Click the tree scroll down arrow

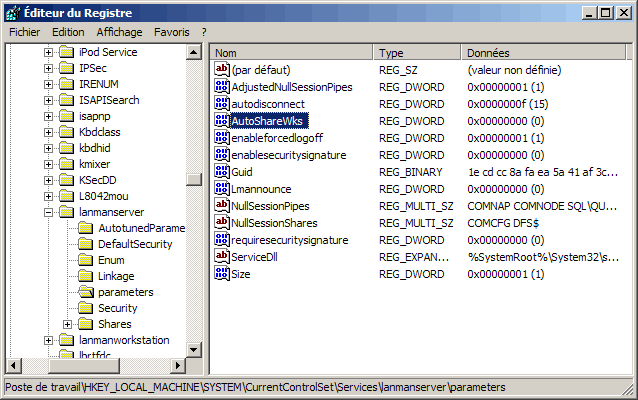click(194, 350)
